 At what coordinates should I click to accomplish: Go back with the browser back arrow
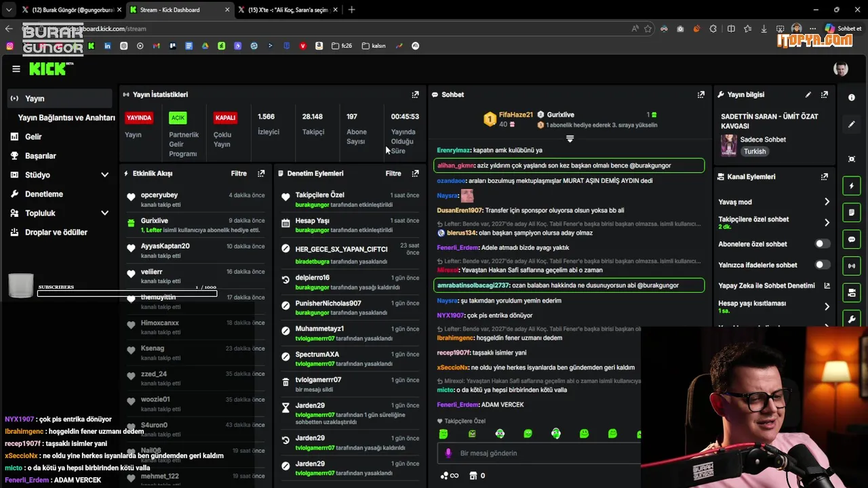coord(9,28)
